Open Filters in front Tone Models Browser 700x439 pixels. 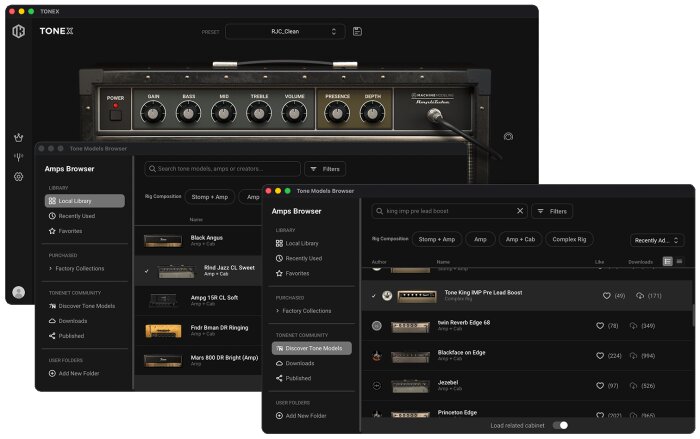552,211
